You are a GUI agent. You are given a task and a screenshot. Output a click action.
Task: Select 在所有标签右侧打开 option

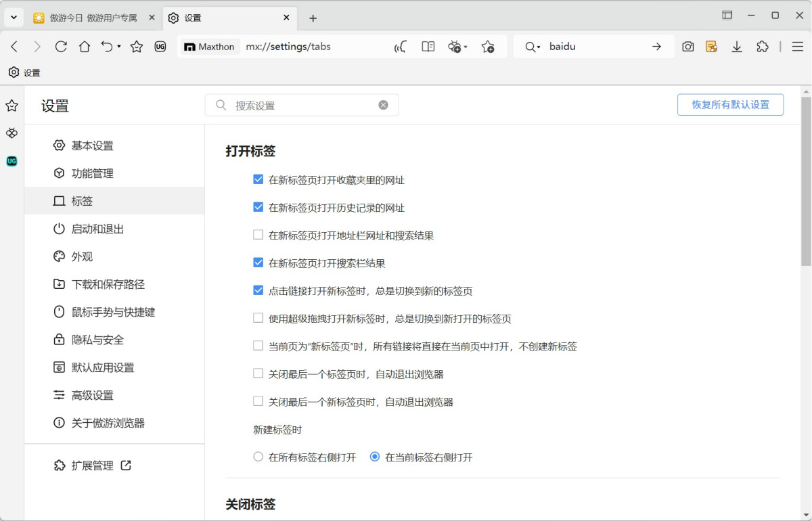tap(258, 457)
